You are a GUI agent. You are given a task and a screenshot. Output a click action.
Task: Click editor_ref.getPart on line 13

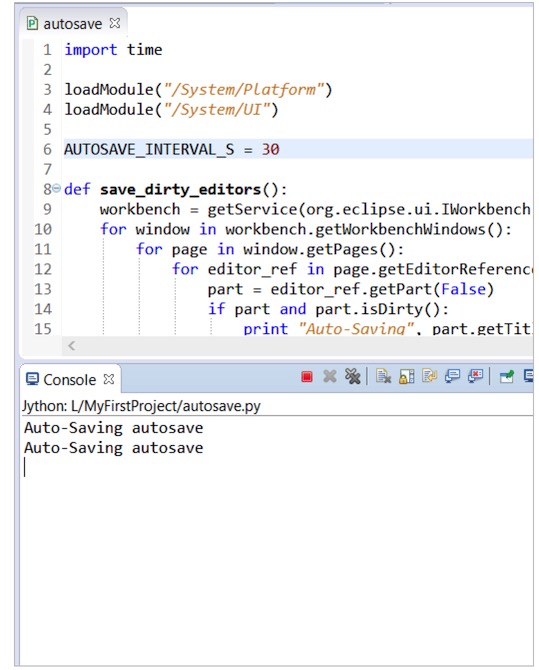pos(351,289)
